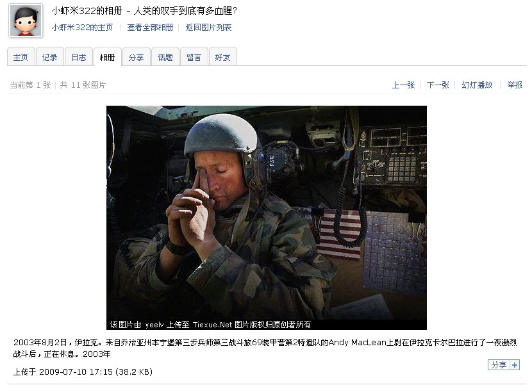Go to next photo via 下一张
Viewport: 532px width, 392px height.
tap(438, 85)
